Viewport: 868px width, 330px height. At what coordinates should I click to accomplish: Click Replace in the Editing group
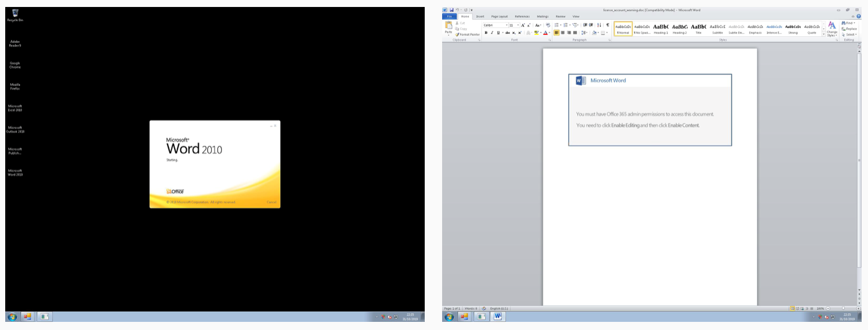click(850, 28)
